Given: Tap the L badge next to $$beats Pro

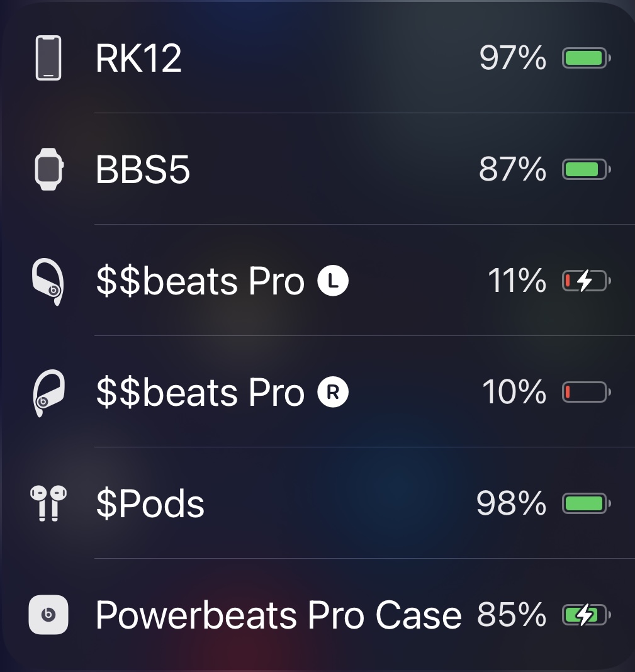Looking at the screenshot, I should (x=333, y=281).
